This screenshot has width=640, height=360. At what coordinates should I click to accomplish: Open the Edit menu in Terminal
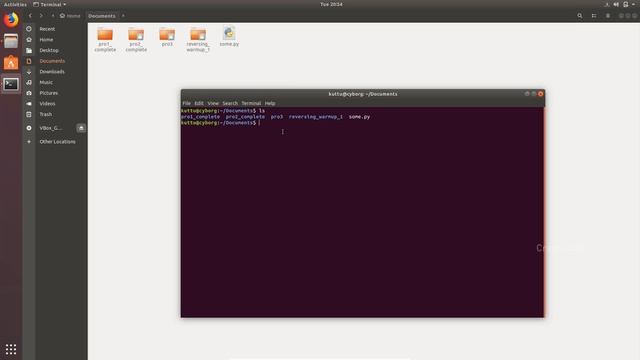coord(199,103)
